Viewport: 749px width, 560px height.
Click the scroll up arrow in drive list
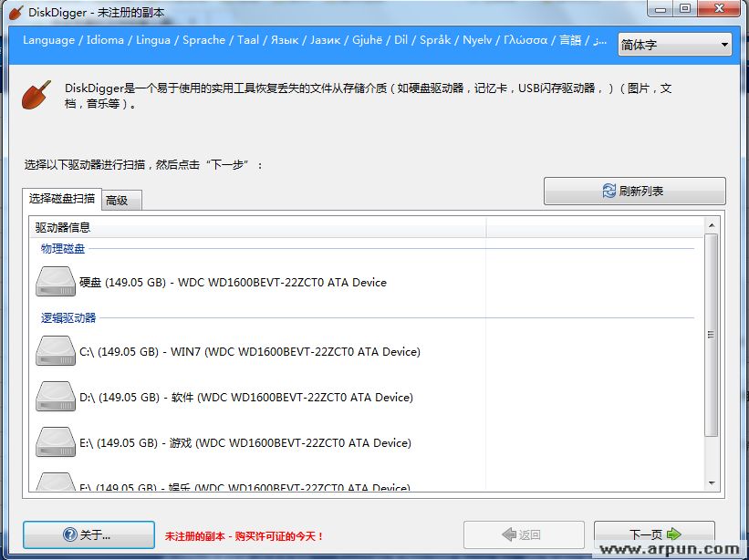coord(712,225)
